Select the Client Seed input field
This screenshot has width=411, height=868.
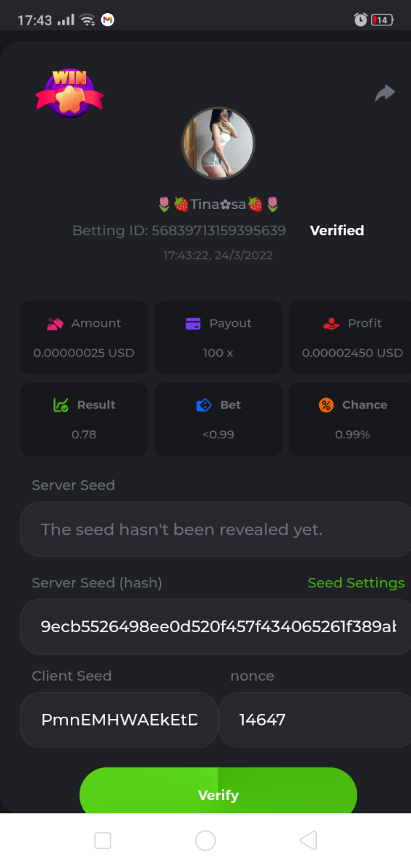click(x=119, y=720)
